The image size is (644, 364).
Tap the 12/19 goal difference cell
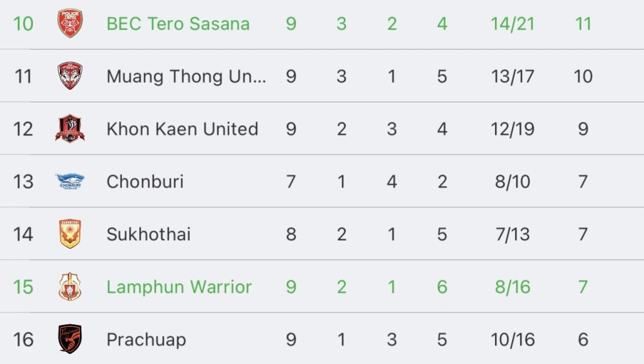click(x=513, y=129)
